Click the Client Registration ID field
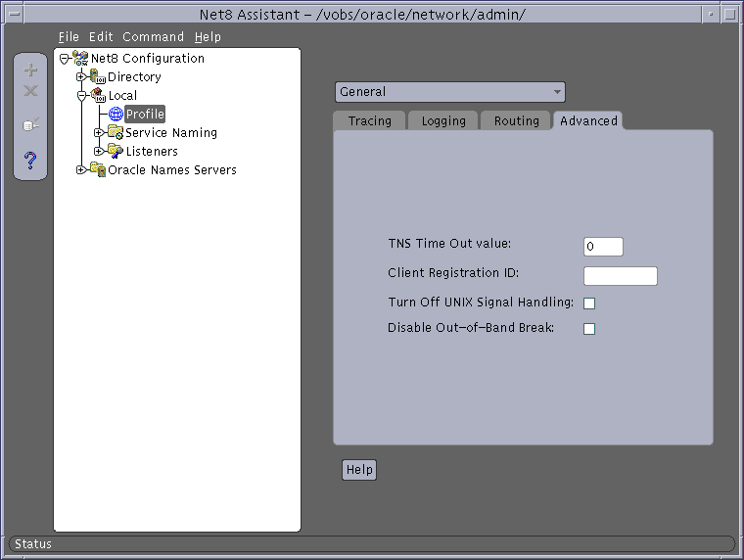 pyautogui.click(x=620, y=276)
